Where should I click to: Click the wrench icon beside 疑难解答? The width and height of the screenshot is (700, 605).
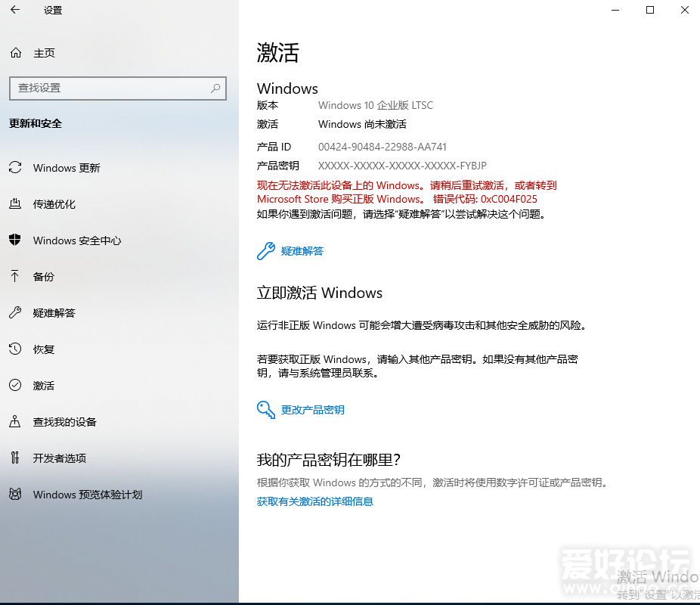coord(265,250)
